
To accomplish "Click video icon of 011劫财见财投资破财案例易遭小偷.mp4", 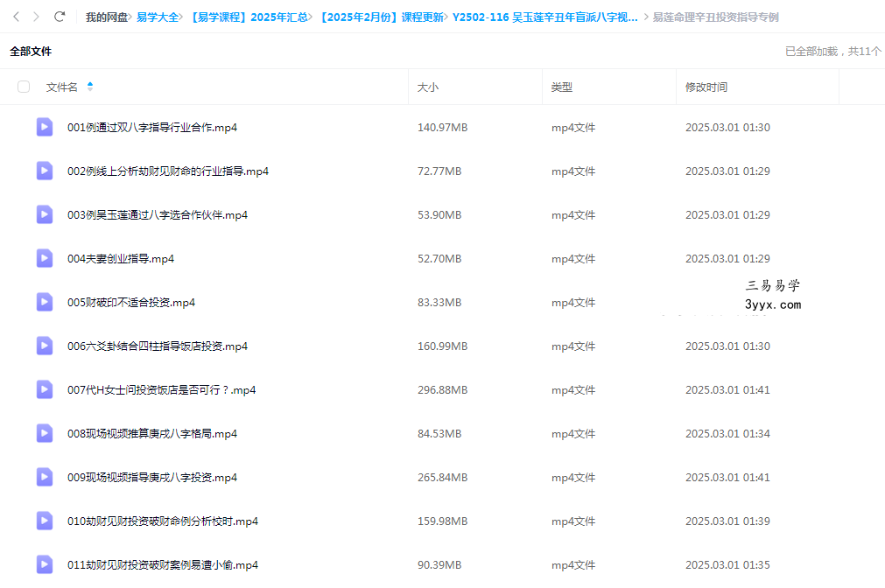I will click(45, 564).
